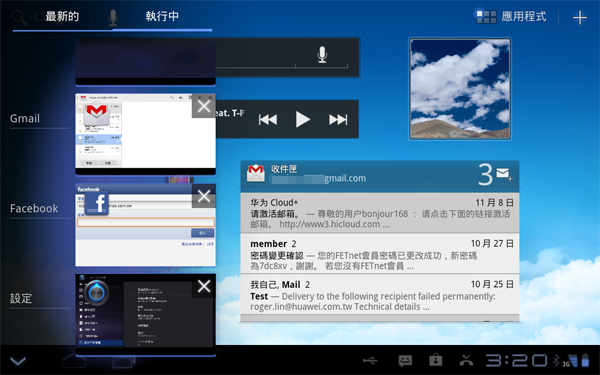Screen dimensions: 600x375
Task: Open the missed call notification icon
Action: click(x=466, y=360)
